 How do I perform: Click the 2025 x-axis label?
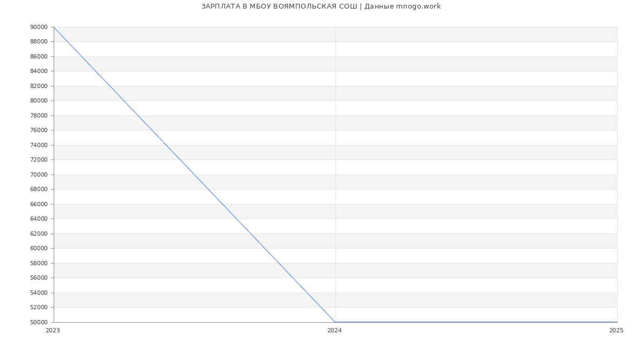616,331
